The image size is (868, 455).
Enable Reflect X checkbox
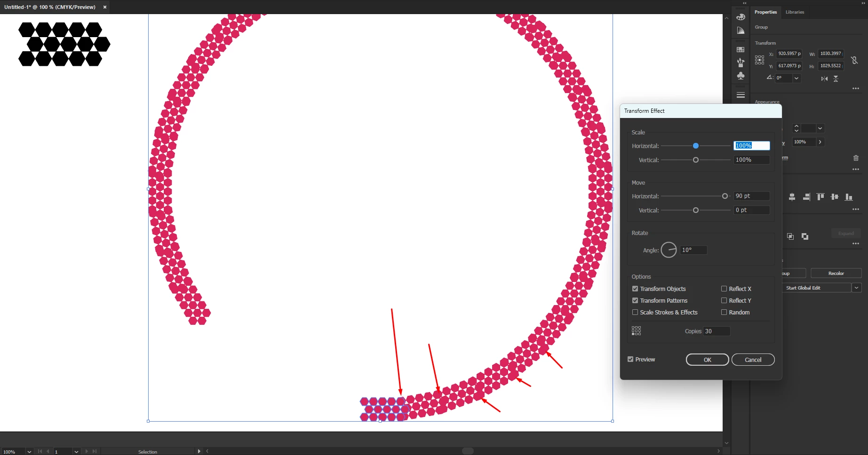(x=724, y=289)
